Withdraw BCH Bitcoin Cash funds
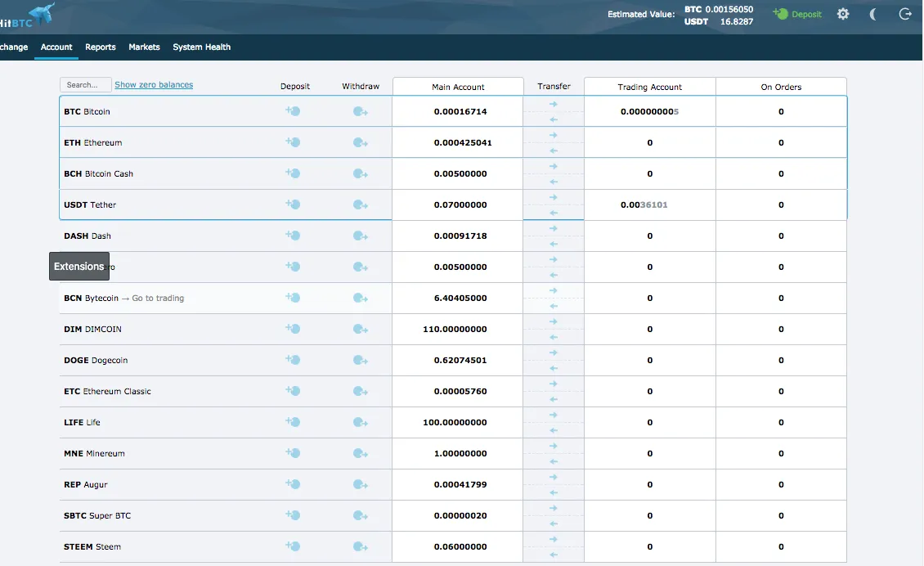This screenshot has width=924, height=566. 360,174
